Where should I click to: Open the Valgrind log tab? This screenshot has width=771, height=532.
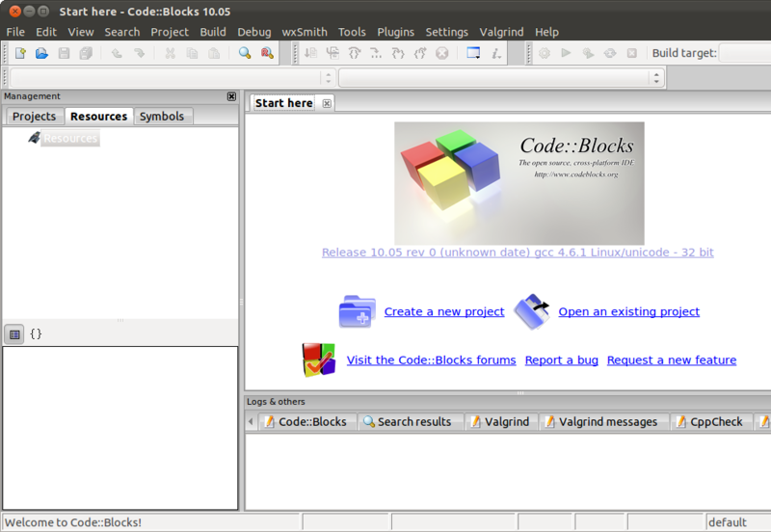pyautogui.click(x=500, y=422)
